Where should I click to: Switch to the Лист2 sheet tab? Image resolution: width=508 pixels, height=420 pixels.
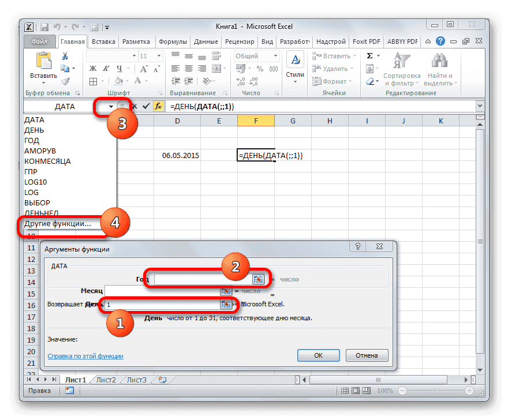coord(106,380)
